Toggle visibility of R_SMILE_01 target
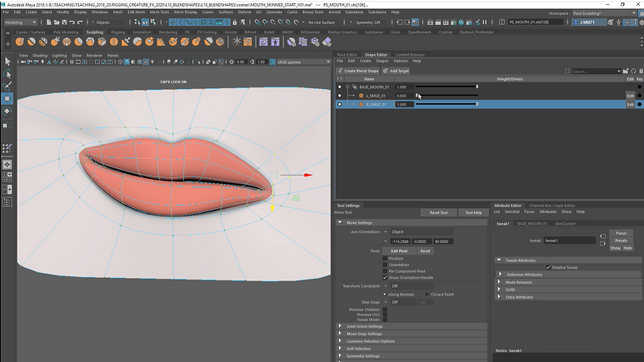644x362 pixels. (339, 104)
